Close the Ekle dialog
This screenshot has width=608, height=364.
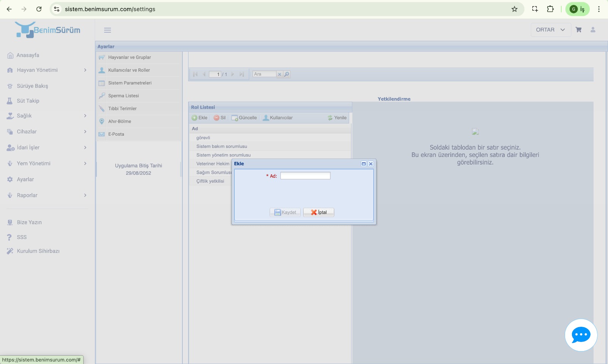tap(371, 164)
